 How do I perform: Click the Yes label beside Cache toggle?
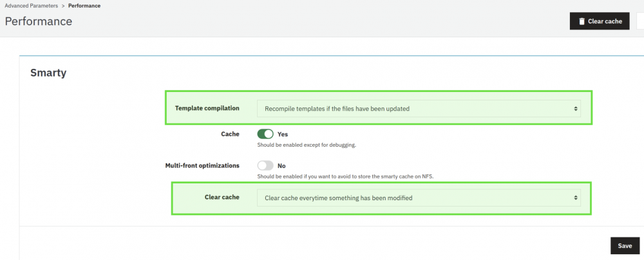283,135
